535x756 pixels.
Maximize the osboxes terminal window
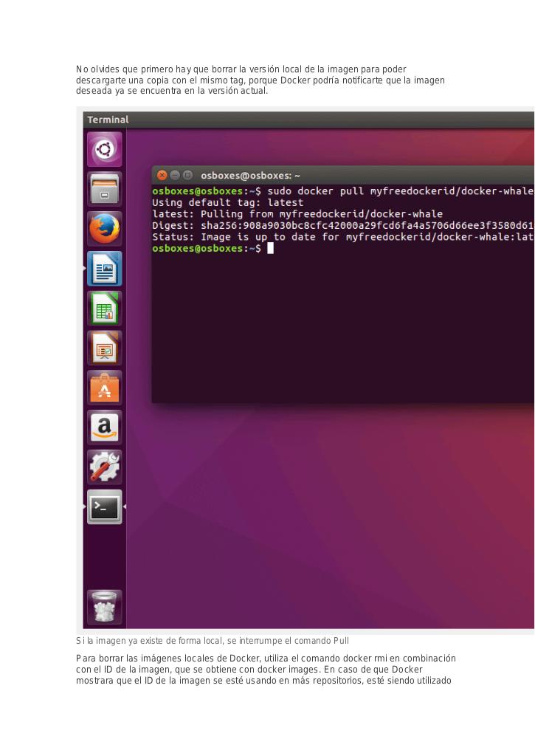coord(187,175)
